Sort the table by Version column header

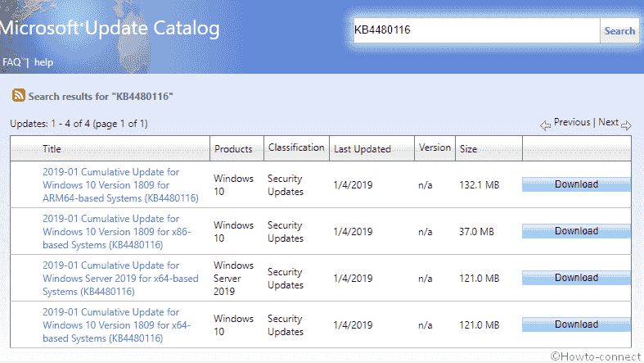[435, 147]
